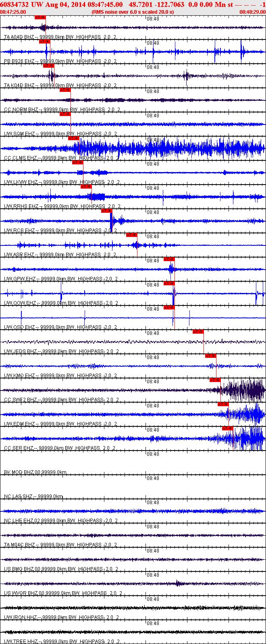Click the RMS noise scaling note

(x=133, y=12)
